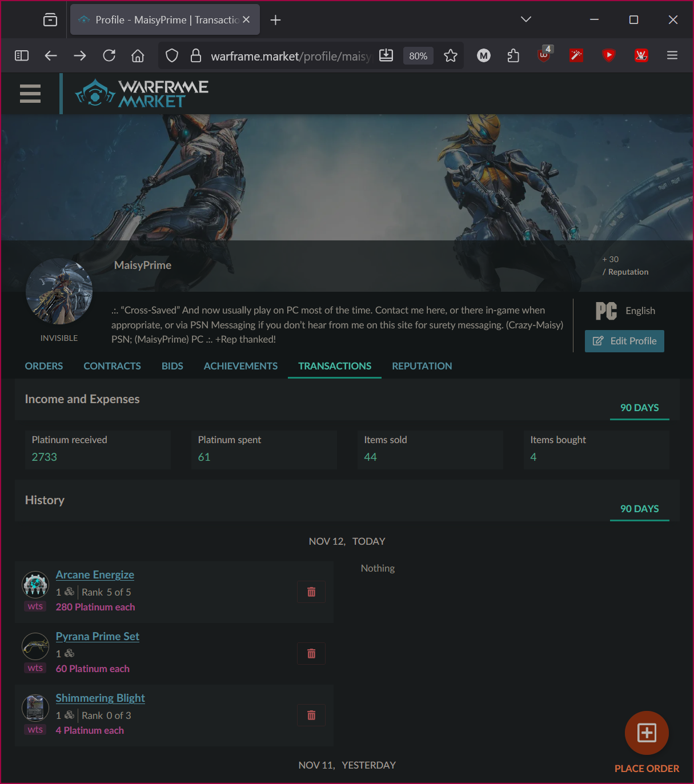This screenshot has height=784, width=694.
Task: Open the Pyrana Prime Set link
Action: [x=97, y=636]
